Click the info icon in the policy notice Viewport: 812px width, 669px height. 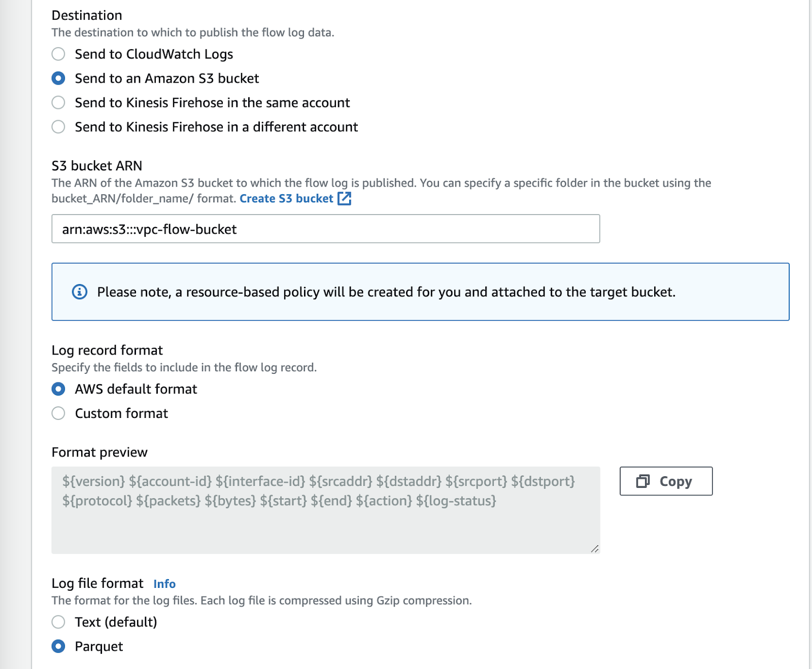pos(80,292)
